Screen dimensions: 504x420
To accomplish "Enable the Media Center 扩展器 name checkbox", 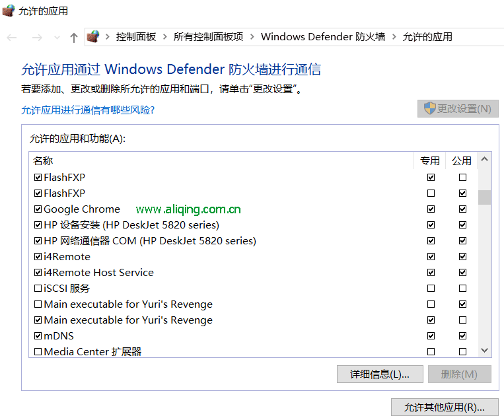I will pyautogui.click(x=38, y=351).
